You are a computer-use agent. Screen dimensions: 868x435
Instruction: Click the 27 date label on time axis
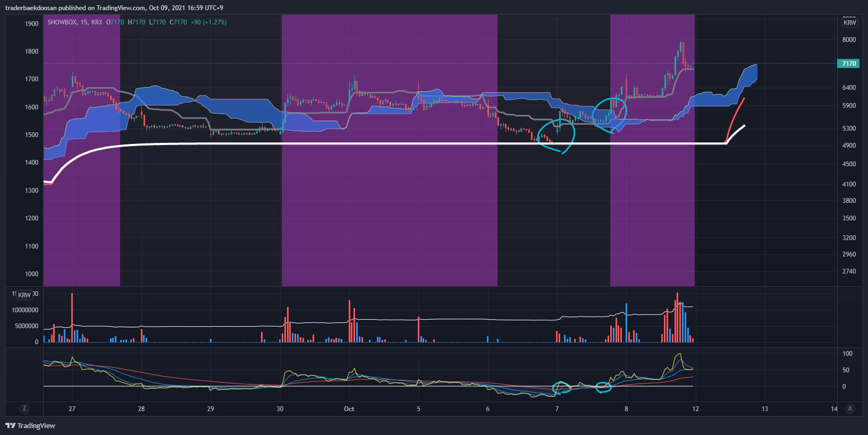point(72,408)
